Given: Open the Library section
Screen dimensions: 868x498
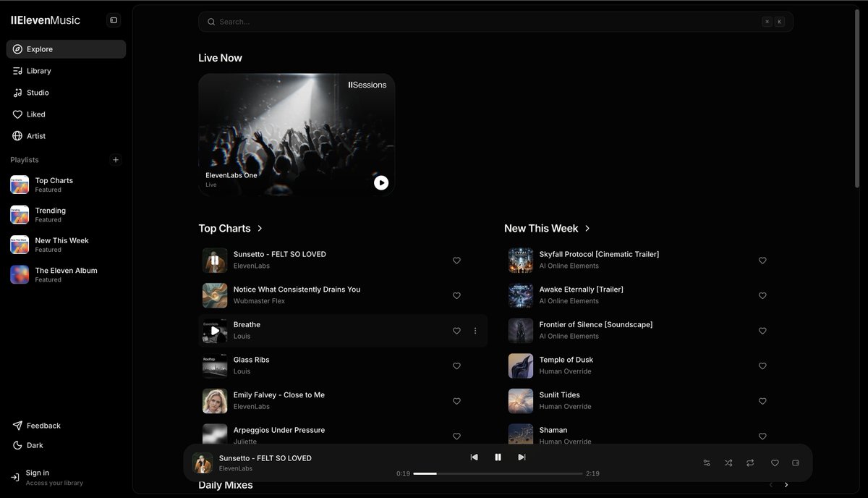Looking at the screenshot, I should coord(66,71).
